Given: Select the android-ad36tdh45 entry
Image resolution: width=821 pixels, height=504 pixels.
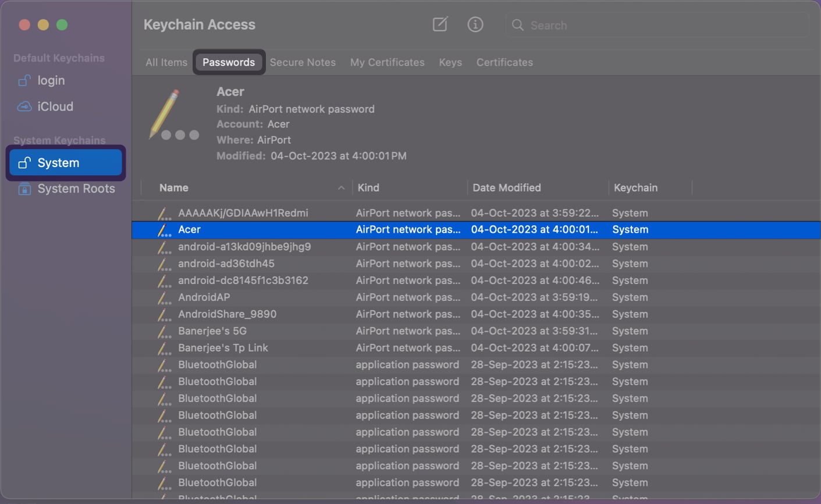Looking at the screenshot, I should click(226, 264).
